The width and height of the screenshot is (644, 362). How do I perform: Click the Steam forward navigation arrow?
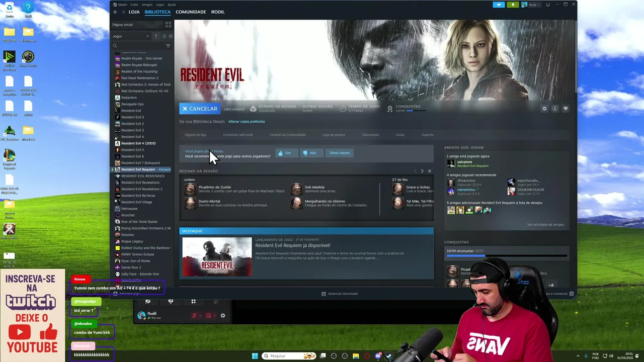tap(123, 12)
